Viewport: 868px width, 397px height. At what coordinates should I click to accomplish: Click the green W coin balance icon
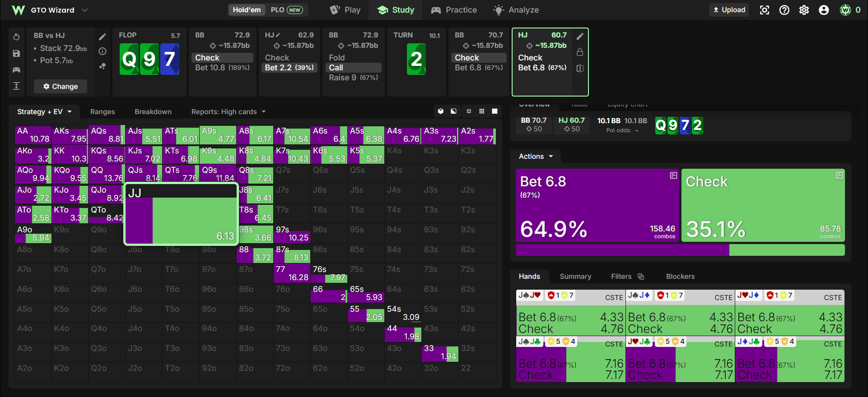845,10
